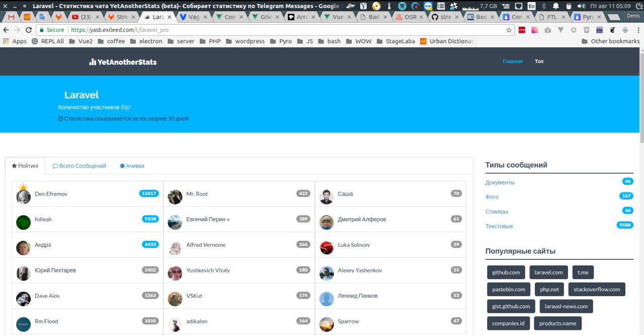
Task: Click Mr. Root's avatar
Action: pos(175,197)
